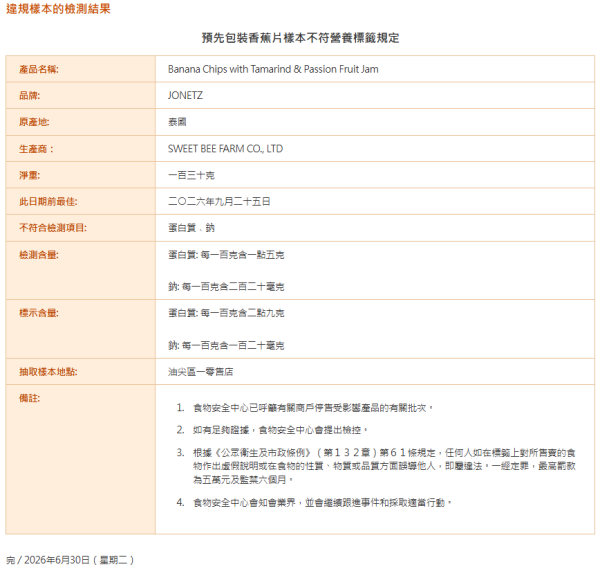Image resolution: width=600 pixels, height=569 pixels.
Task: Click the 產品名稱 label cell
Action: [81, 69]
